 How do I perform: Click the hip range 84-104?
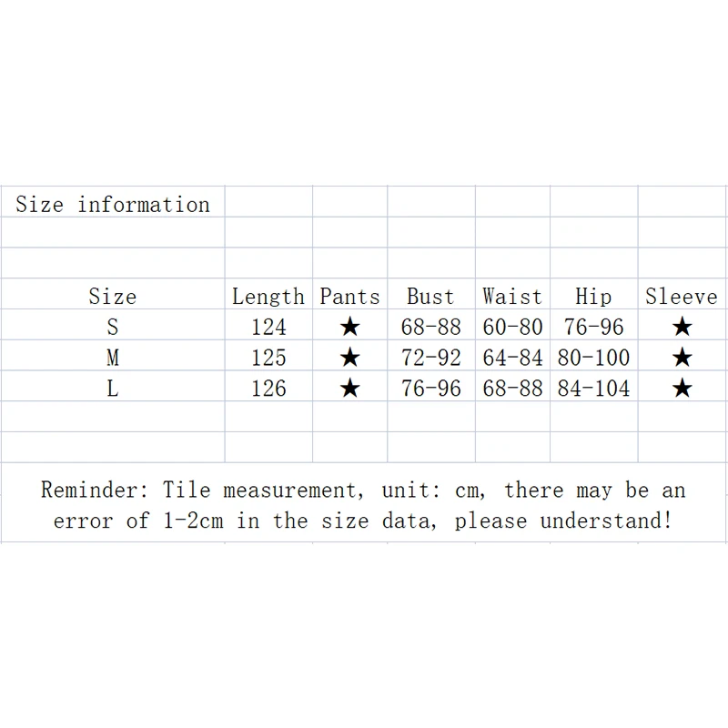[593, 389]
